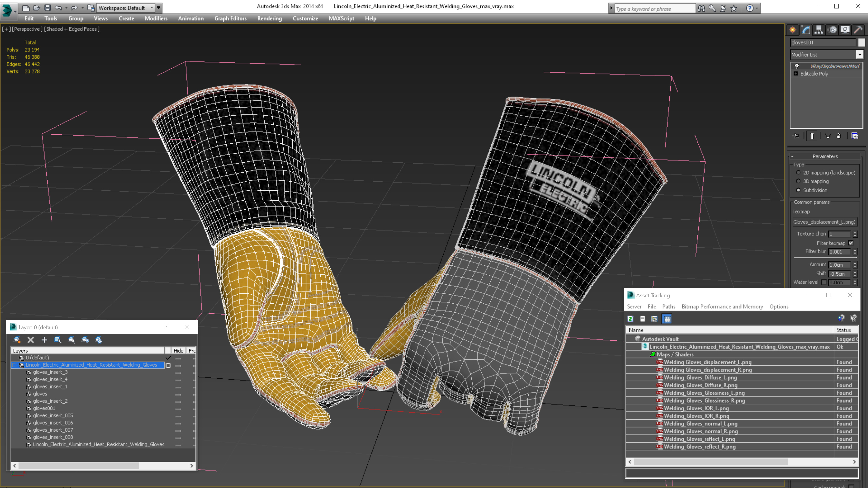This screenshot has width=868, height=488.
Task: Click Make Unique icon below modifier stack
Action: pyautogui.click(x=828, y=136)
